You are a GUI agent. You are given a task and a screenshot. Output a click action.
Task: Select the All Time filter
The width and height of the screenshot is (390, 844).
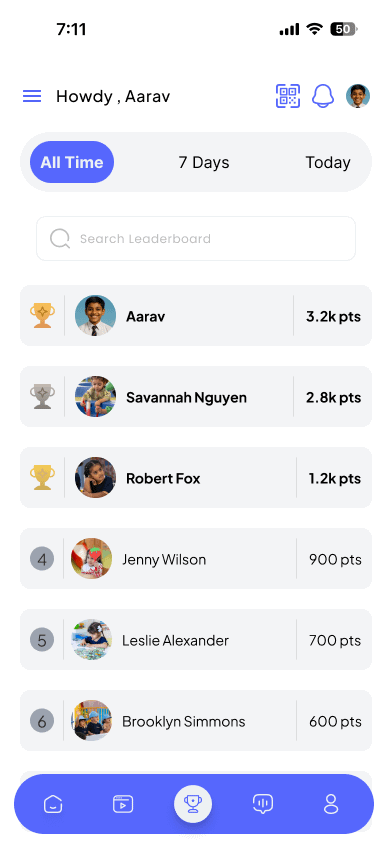[72, 162]
